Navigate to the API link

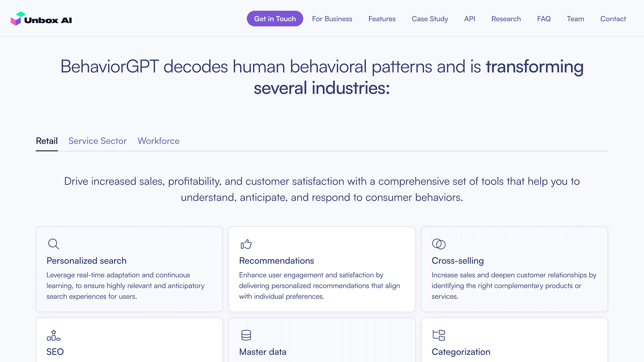point(470,19)
